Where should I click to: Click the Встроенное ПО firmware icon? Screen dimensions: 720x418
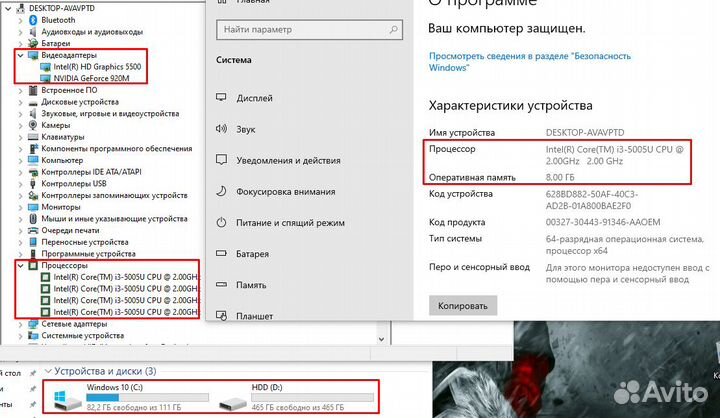33,90
